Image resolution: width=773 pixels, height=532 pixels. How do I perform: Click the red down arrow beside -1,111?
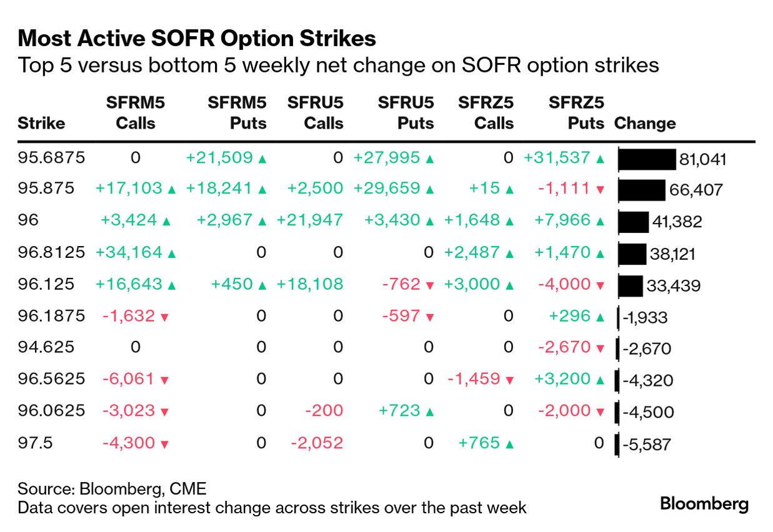[601, 190]
